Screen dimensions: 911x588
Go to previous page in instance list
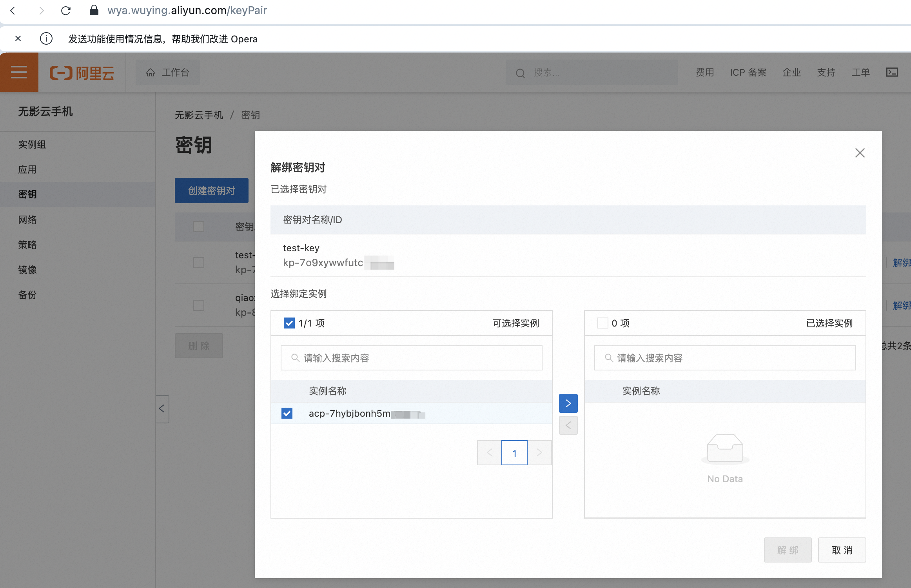[x=489, y=453]
